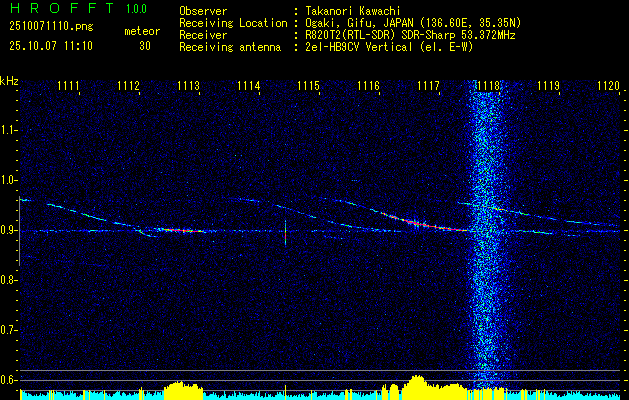Click the Receiving Location label

tap(233, 23)
